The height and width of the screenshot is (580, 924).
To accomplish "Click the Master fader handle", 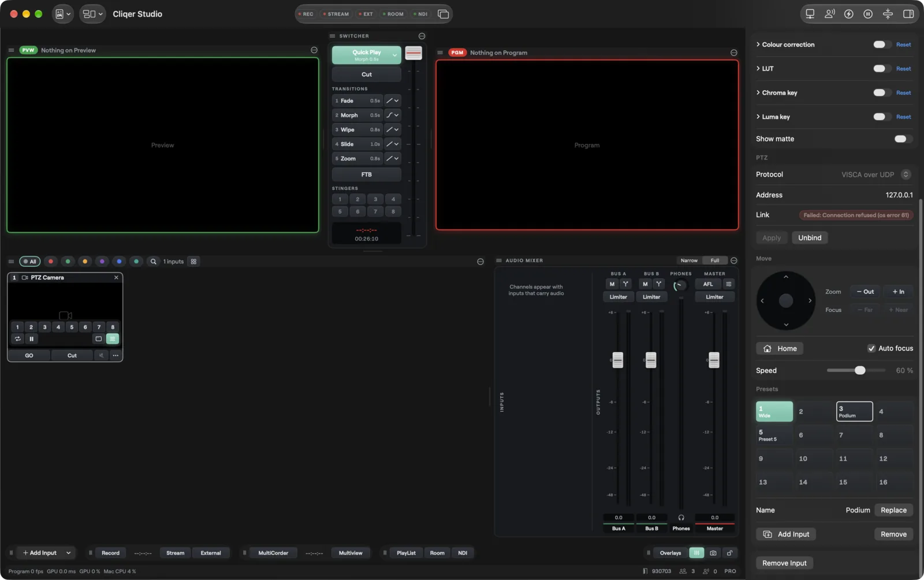I will (x=714, y=360).
